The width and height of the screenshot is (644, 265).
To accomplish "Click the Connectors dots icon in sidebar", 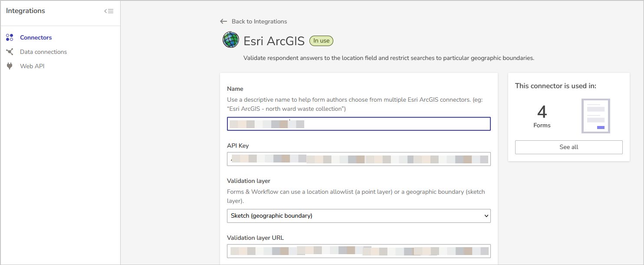I will coord(10,37).
